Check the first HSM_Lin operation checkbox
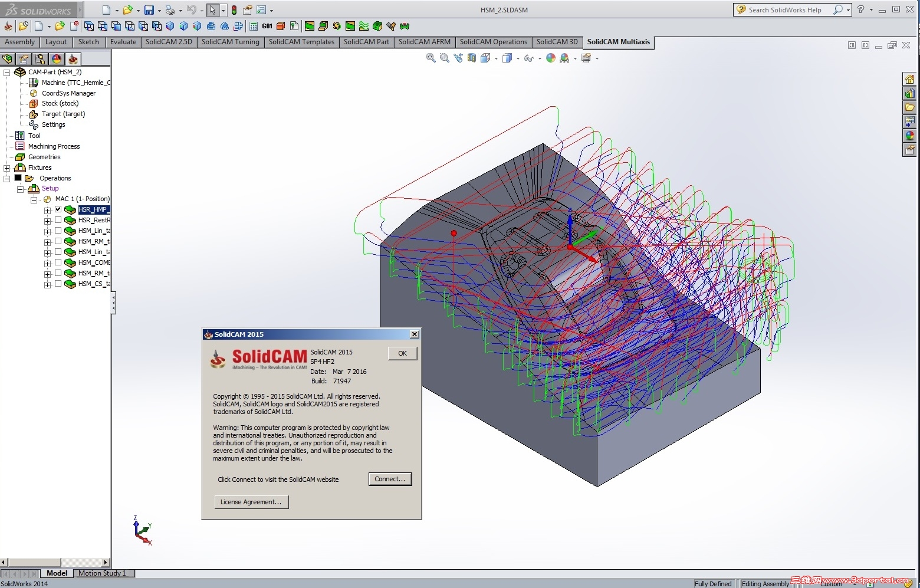The image size is (920, 588). point(58,231)
